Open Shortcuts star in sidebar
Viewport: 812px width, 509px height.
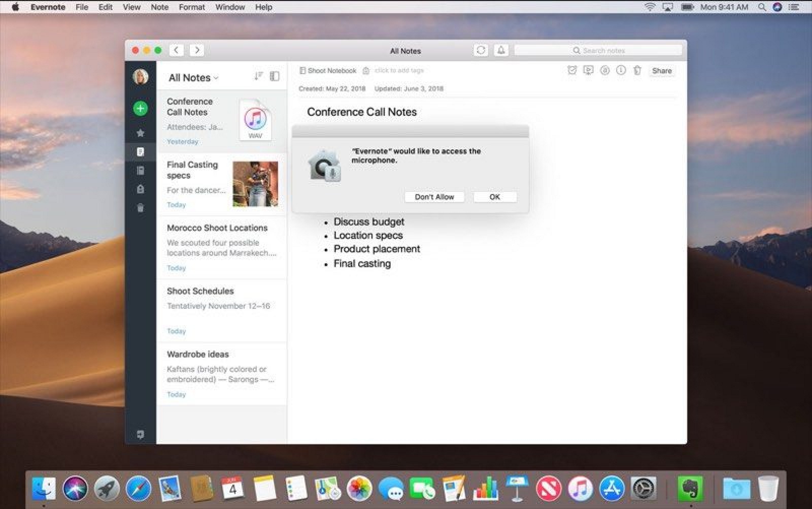[141, 133]
